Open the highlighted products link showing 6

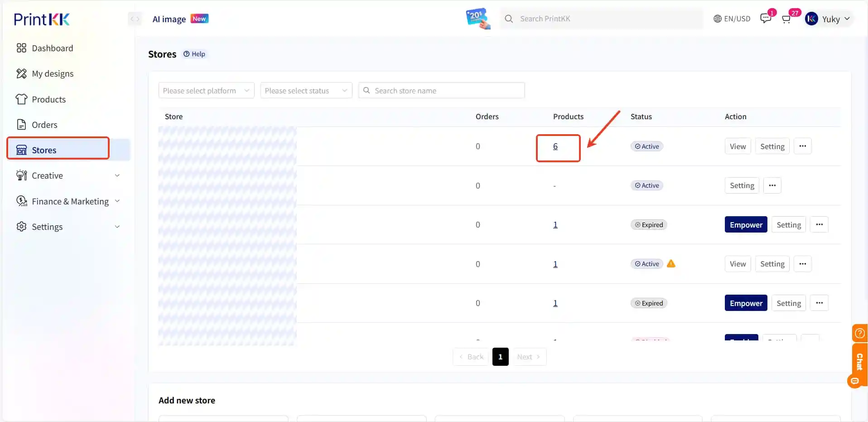[555, 146]
